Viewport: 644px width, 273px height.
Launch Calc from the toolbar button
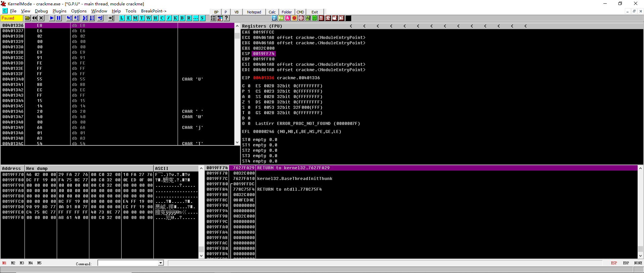tap(272, 12)
